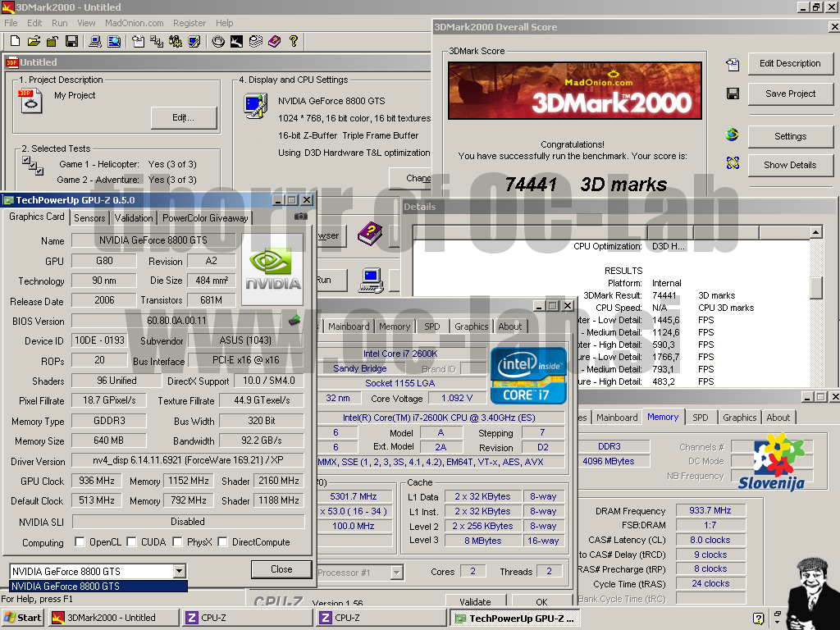Screen dimensions: 840x630
Task: Enable the OpenCL checkbox in GPU-Z
Action: pyautogui.click(x=80, y=541)
